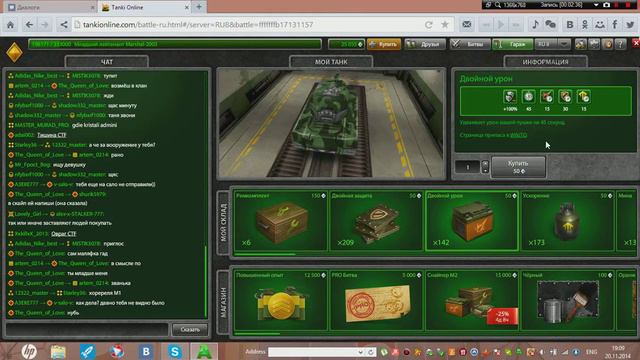This screenshot has height=360, width=640.
Task: Select the PRO Битва pass shop item
Action: coord(376,300)
